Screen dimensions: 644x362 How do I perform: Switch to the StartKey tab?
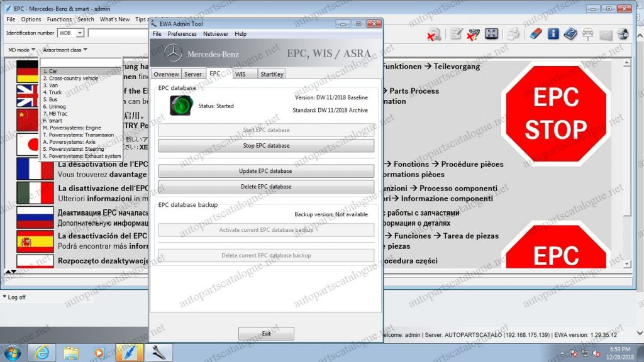coord(272,74)
